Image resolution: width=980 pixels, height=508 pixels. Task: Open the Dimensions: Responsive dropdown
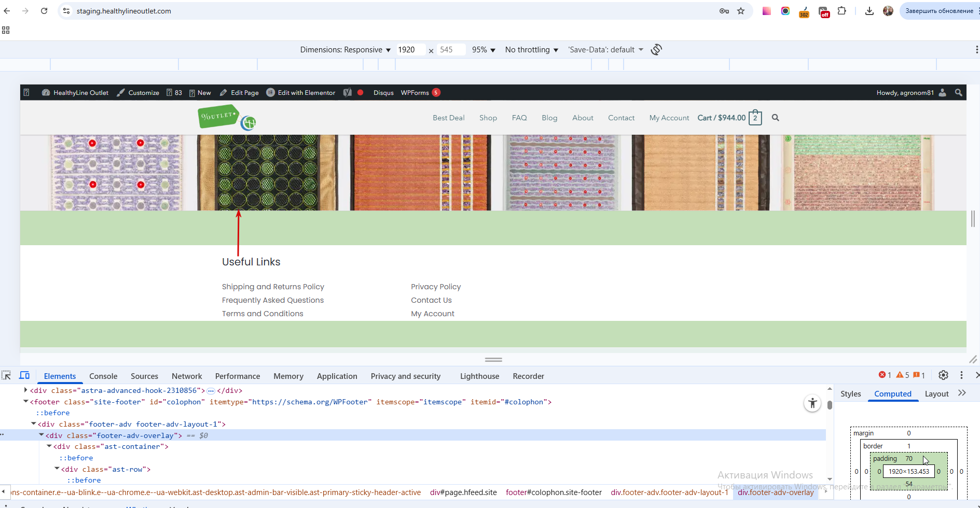(x=346, y=50)
